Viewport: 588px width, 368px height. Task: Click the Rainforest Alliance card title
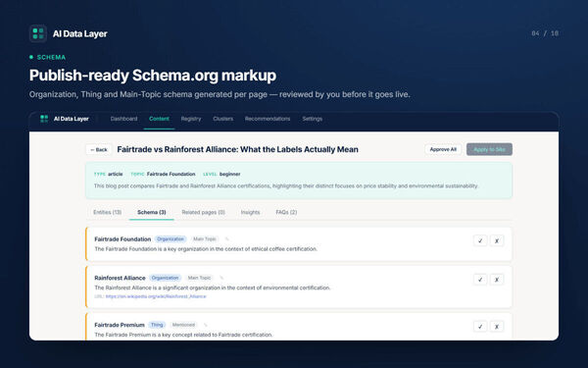pyautogui.click(x=120, y=278)
